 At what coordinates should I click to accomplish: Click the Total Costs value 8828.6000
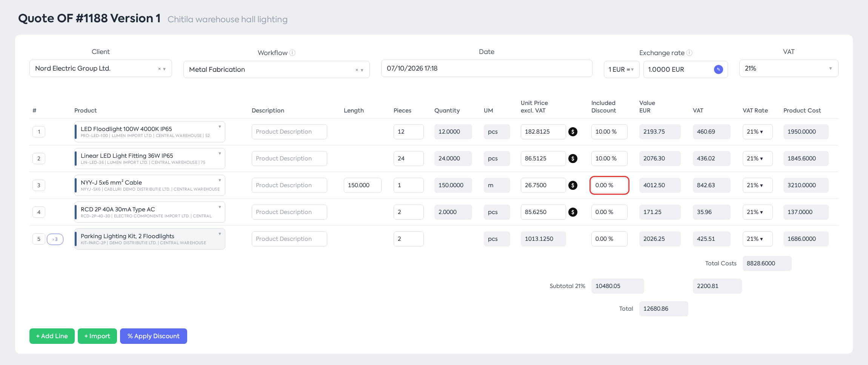pos(767,263)
